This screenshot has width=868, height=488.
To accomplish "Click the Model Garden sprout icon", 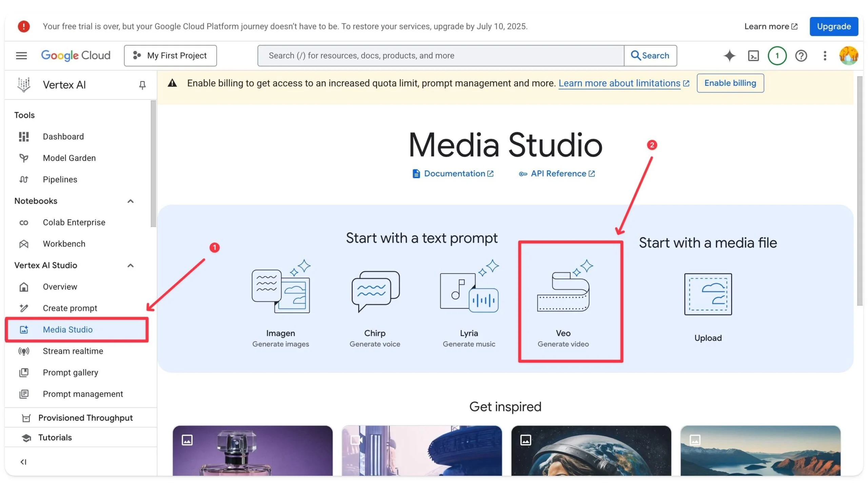I will [24, 158].
